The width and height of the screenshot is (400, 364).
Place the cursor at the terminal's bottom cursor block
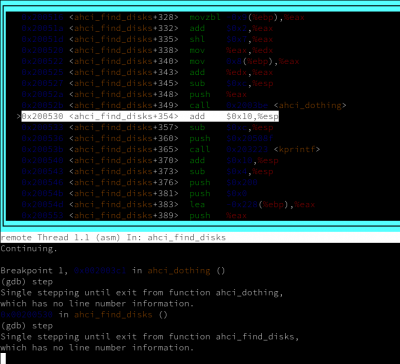coord(3,358)
